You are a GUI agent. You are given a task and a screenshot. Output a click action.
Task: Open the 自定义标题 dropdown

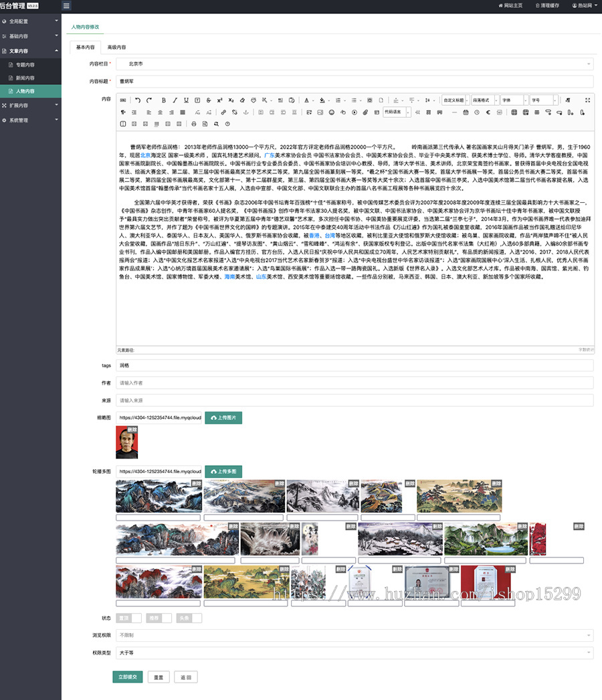[456, 100]
